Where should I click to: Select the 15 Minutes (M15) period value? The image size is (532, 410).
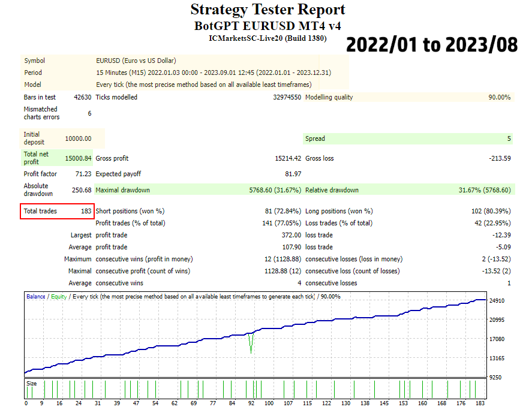click(x=214, y=73)
